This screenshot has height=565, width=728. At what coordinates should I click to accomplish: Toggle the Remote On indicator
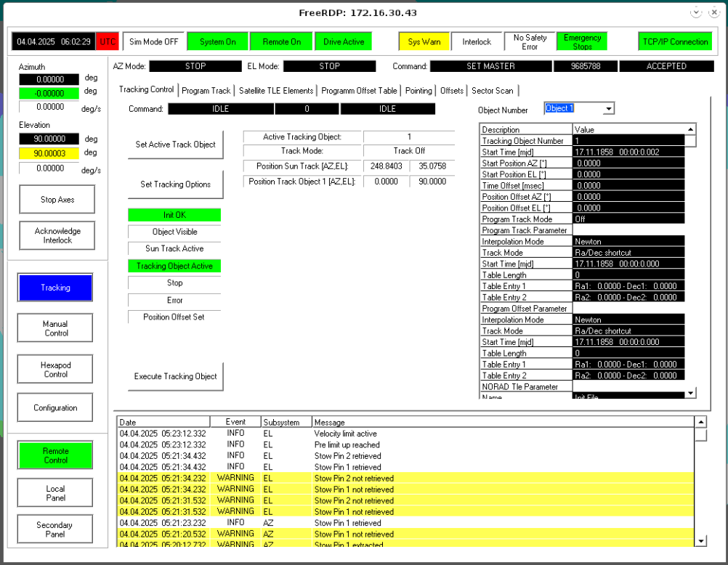click(282, 42)
